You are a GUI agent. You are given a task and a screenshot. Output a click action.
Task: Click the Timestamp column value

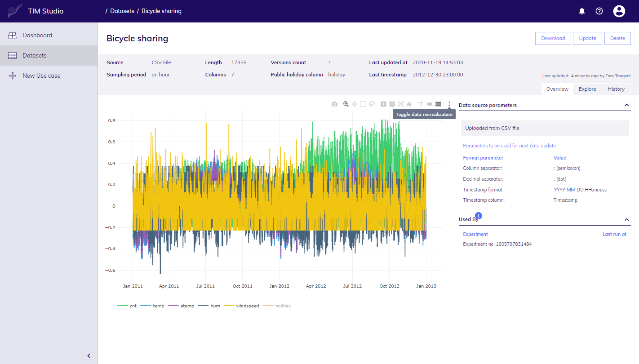565,200
